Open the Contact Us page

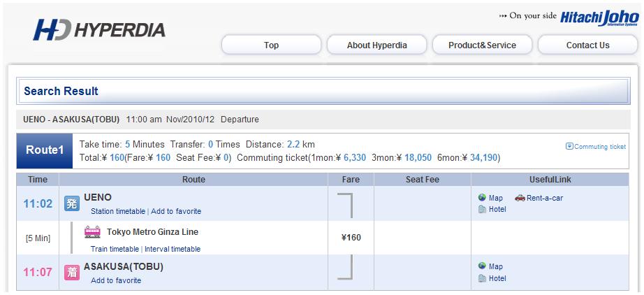(587, 45)
